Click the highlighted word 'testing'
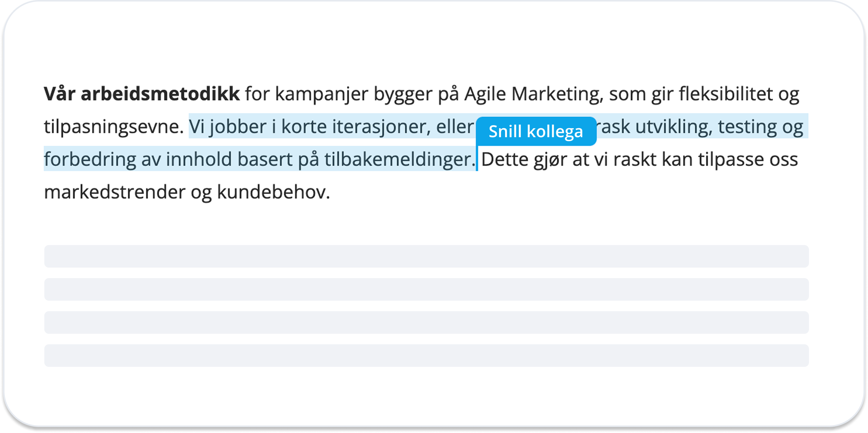This screenshot has height=433, width=868. [747, 127]
